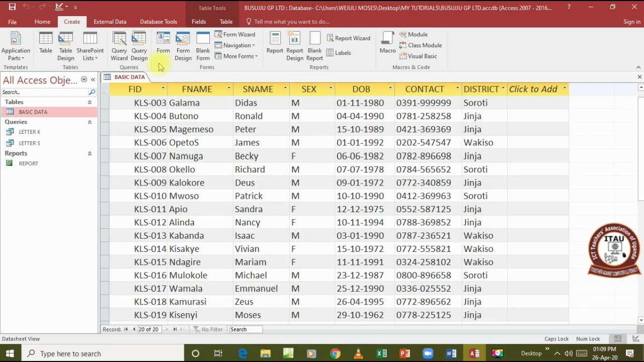The width and height of the screenshot is (644, 362).
Task: Open Report Design
Action: [x=295, y=46]
